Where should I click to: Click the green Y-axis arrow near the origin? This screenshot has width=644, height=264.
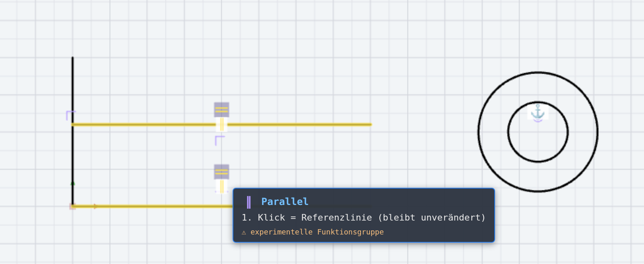pos(73,183)
